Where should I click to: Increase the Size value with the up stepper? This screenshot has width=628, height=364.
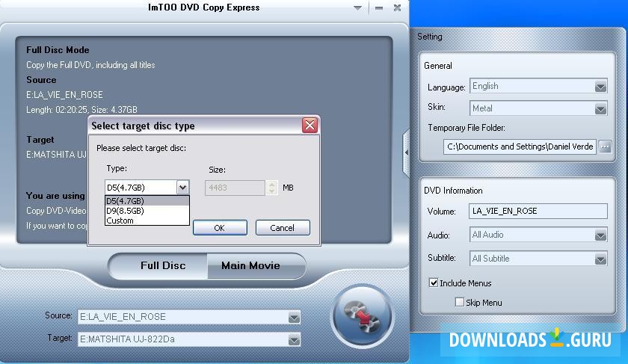coord(272,184)
